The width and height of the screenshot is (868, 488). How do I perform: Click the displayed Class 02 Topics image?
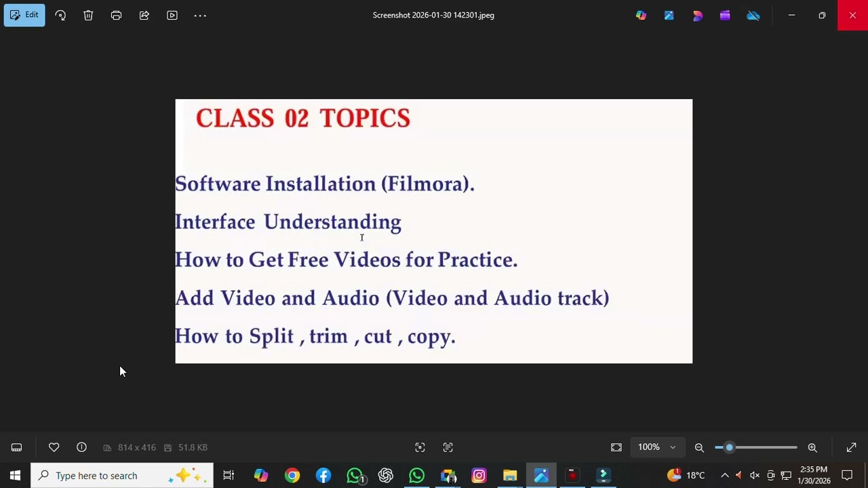coord(434,231)
